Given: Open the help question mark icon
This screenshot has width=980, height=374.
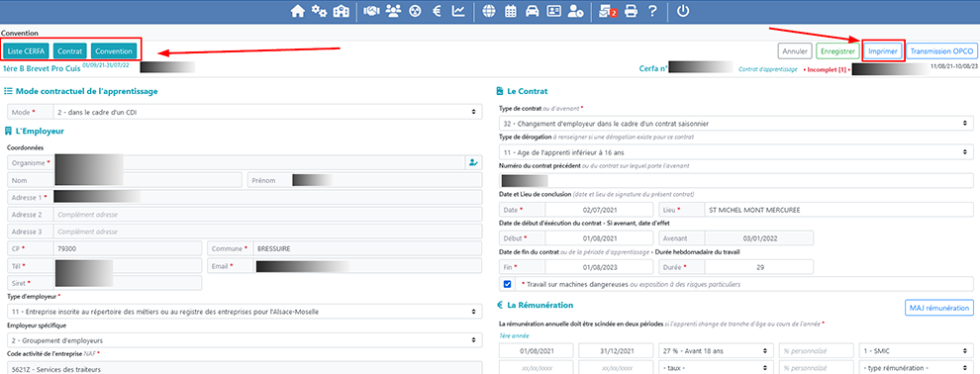Looking at the screenshot, I should click(x=652, y=11).
